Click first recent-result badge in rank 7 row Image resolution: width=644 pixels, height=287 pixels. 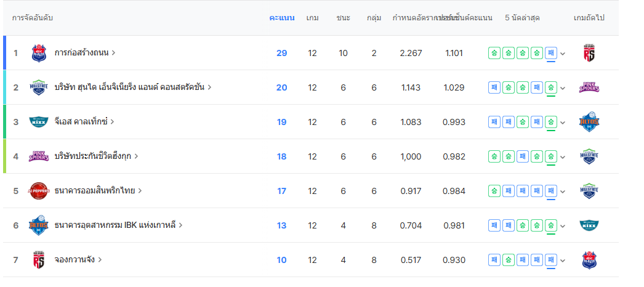pyautogui.click(x=494, y=260)
